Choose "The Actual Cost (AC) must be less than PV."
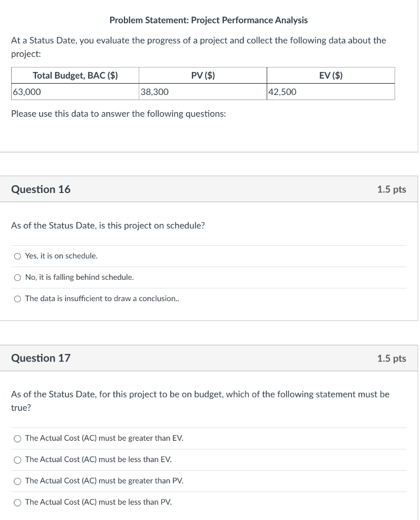Image resolution: width=420 pixels, height=520 pixels. click(x=17, y=502)
